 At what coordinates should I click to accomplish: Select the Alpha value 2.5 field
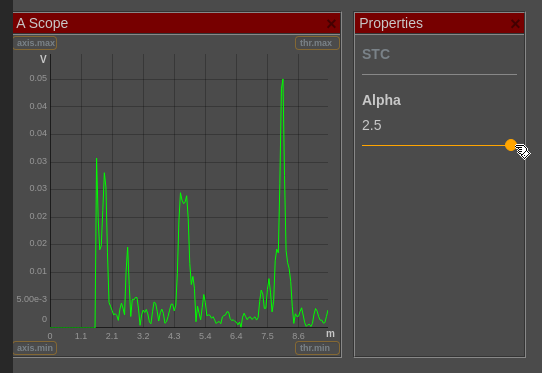(x=372, y=125)
